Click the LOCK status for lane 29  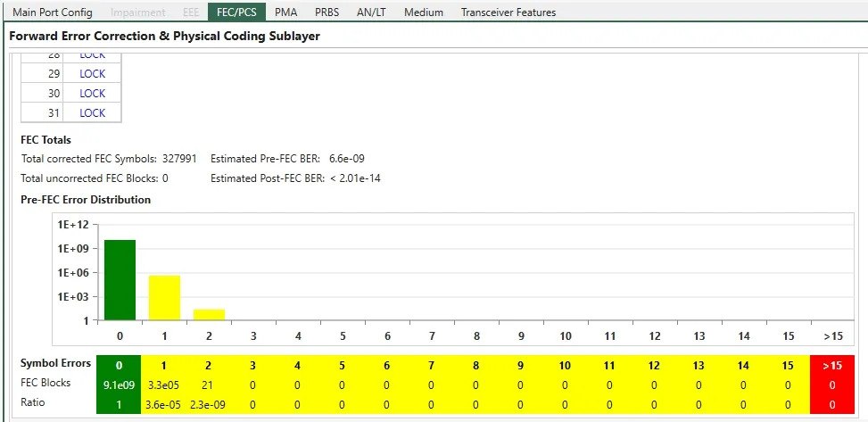point(92,74)
